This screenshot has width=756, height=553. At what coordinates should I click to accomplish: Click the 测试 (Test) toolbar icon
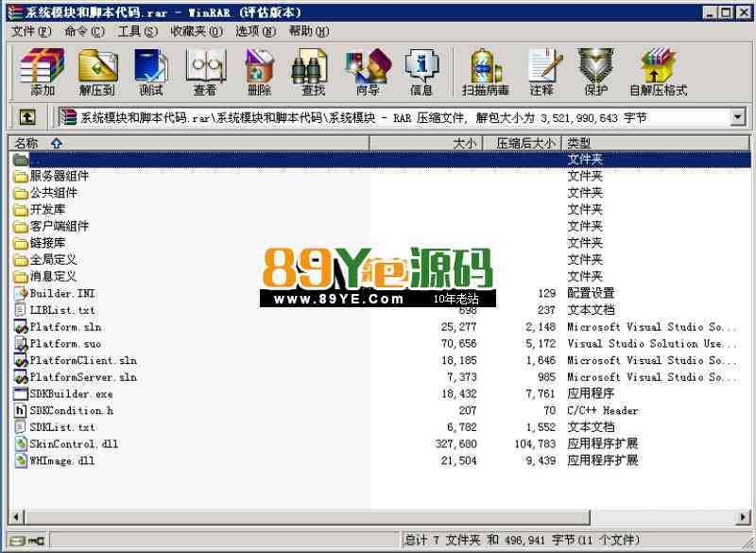point(151,72)
